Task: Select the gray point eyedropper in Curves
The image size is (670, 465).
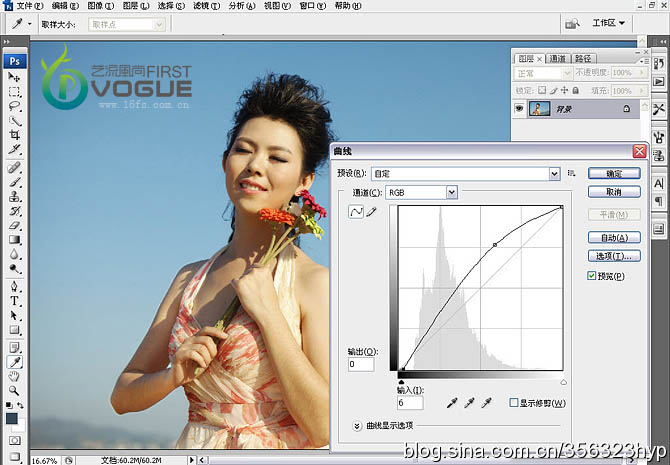Action: pyautogui.click(x=469, y=402)
